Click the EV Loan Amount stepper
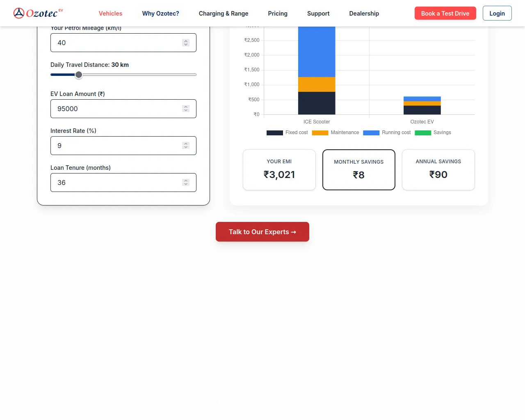Image resolution: width=525 pixels, height=420 pixels. [186, 109]
